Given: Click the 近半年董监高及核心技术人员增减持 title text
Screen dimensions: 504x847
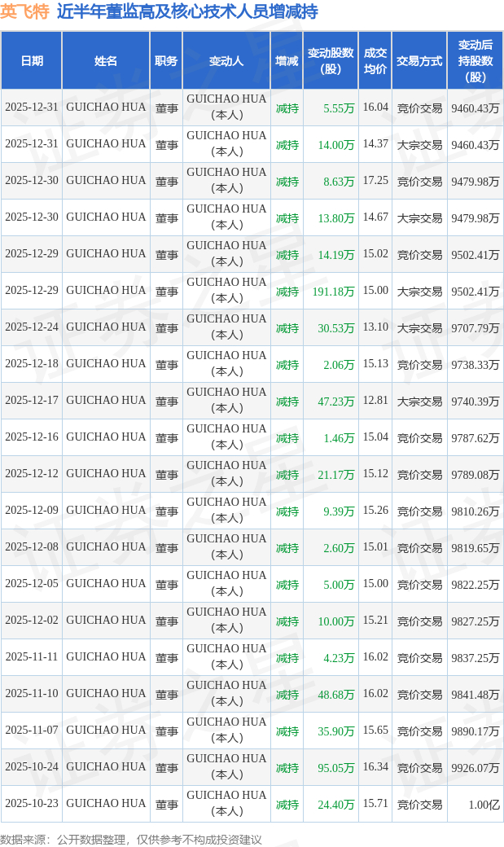Looking at the screenshot, I should [x=187, y=11].
